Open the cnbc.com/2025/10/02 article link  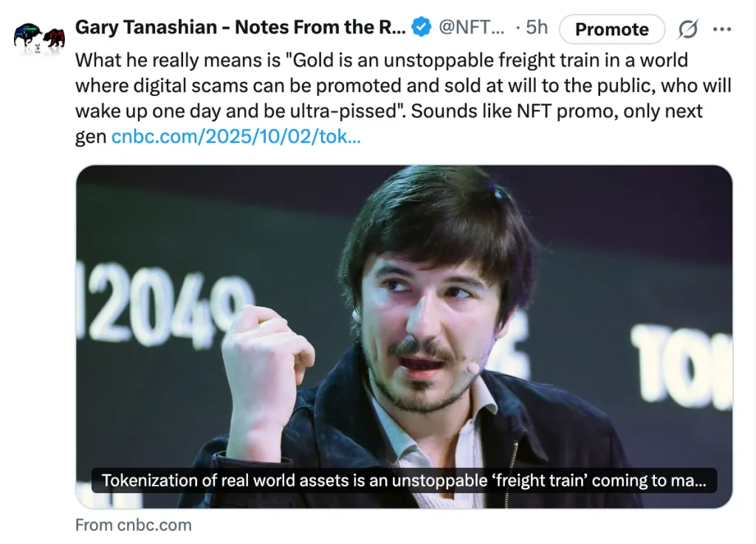(236, 137)
